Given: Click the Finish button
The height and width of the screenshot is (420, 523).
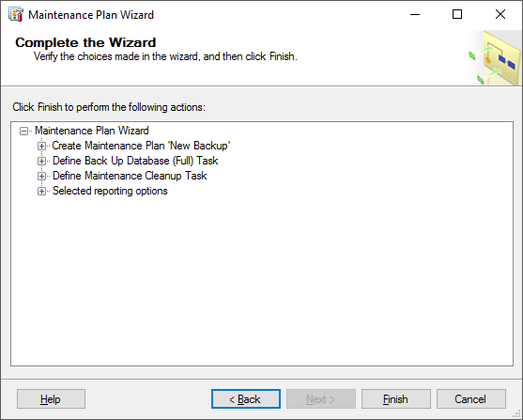Looking at the screenshot, I should tap(396, 399).
